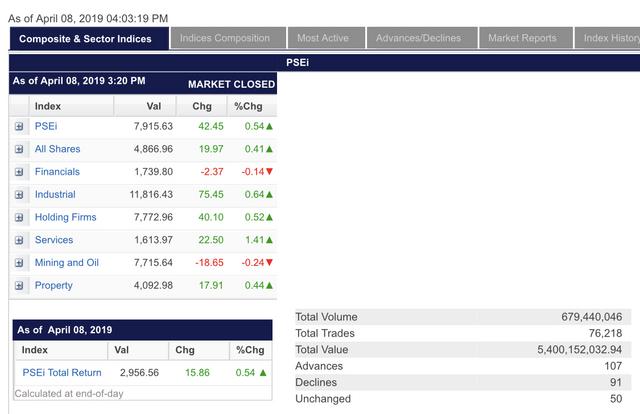This screenshot has height=414, width=640.
Task: Click the Advances count 107
Action: pos(613,366)
